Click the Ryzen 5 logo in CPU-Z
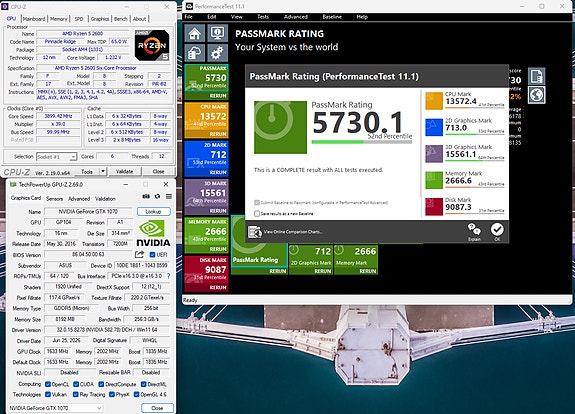 tap(152, 45)
